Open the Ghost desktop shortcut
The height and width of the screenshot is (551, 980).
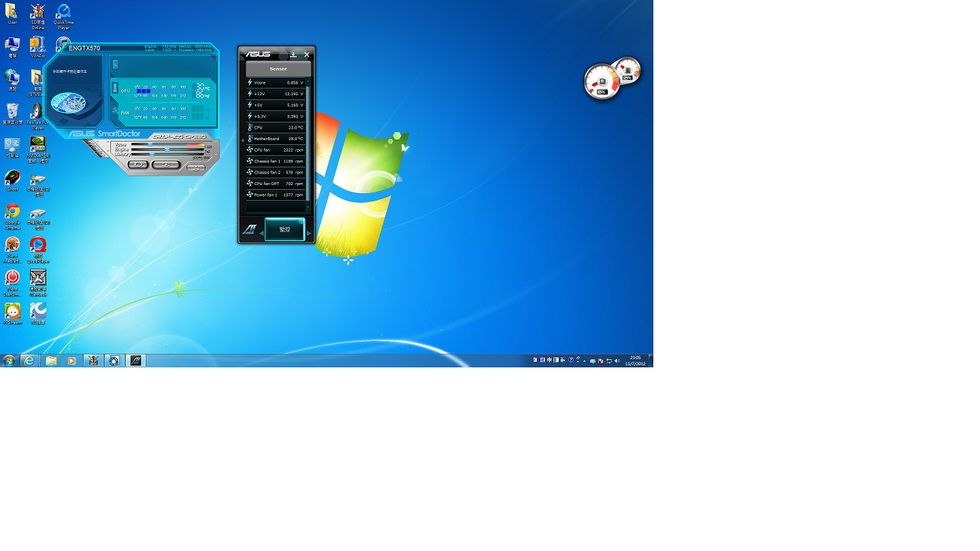[12, 178]
